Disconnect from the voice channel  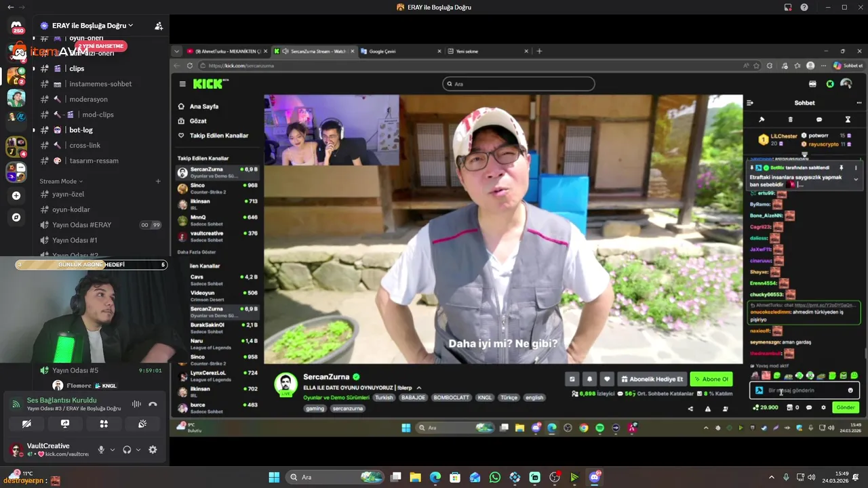point(153,404)
